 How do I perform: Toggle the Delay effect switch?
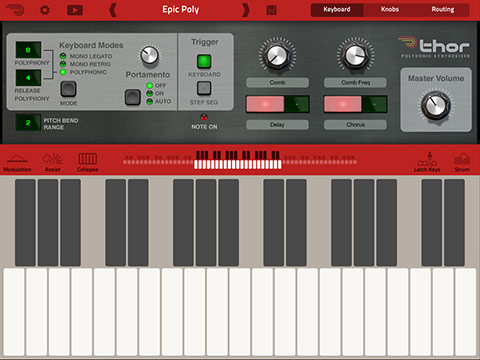click(x=278, y=104)
